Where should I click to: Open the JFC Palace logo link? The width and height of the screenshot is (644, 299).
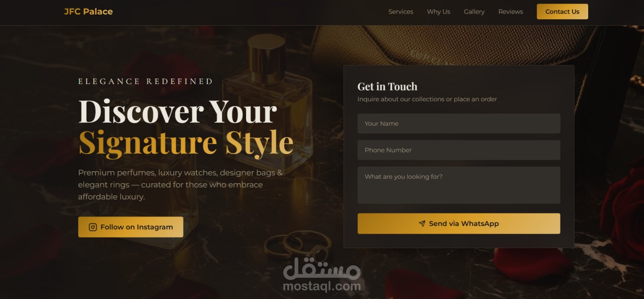click(x=89, y=12)
